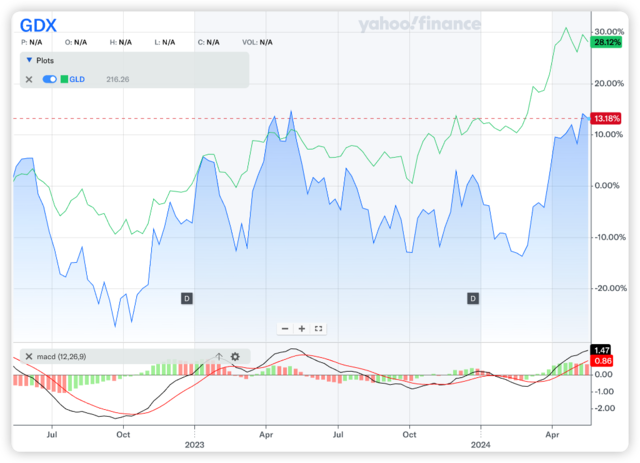Click the GDX ticker title
This screenshot has width=640, height=463.
[x=40, y=22]
